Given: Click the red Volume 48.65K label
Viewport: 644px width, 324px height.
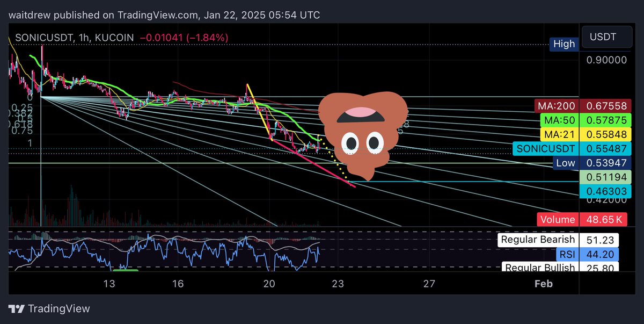Looking at the screenshot, I should tap(581, 219).
